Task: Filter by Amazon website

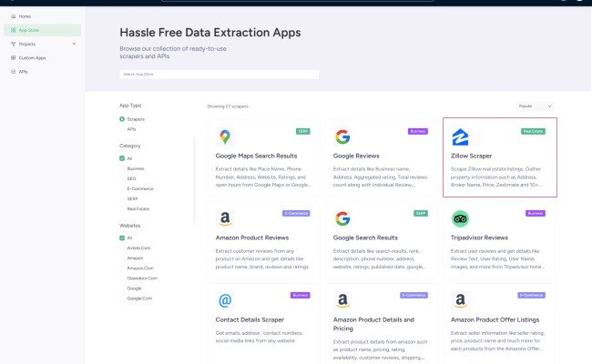Action: [x=135, y=258]
